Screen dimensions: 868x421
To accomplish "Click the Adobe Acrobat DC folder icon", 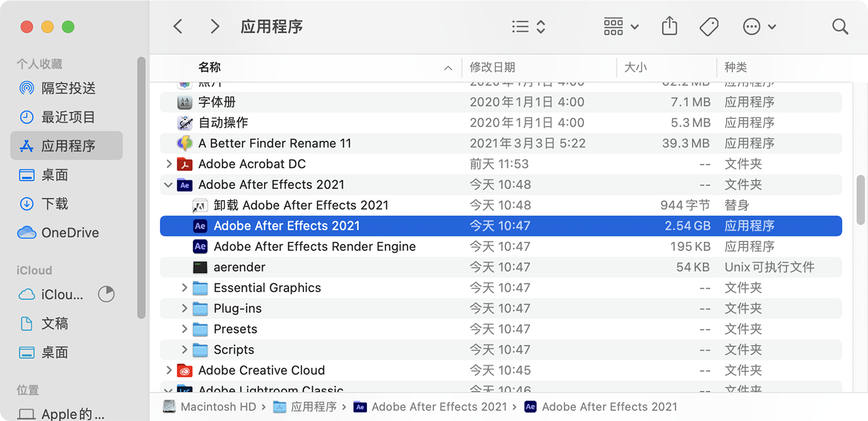I will [x=185, y=164].
